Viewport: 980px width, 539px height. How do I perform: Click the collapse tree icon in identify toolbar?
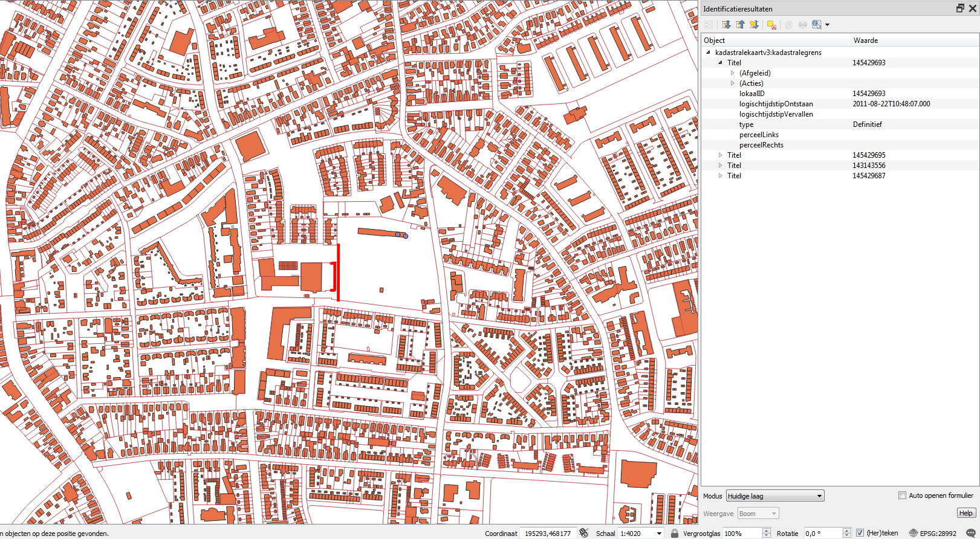(x=740, y=25)
